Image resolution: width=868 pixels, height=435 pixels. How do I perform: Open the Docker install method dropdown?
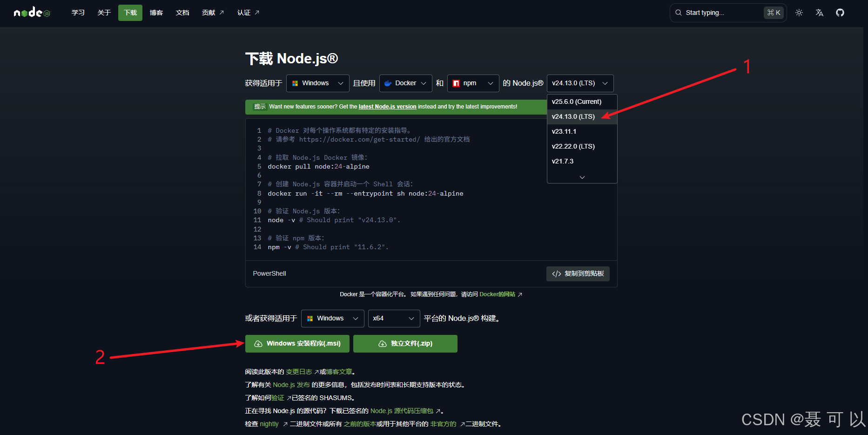point(406,83)
